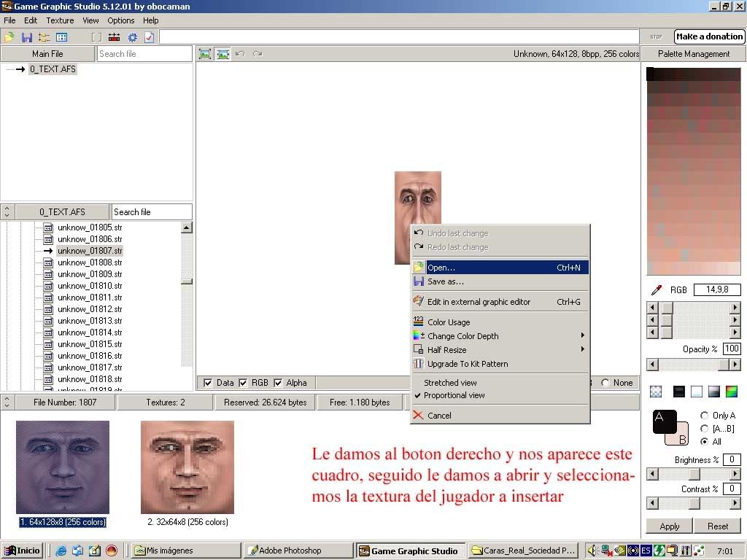Viewport: 747px width, 560px height.
Task: Click the Opacity slider handle
Action: (724, 365)
